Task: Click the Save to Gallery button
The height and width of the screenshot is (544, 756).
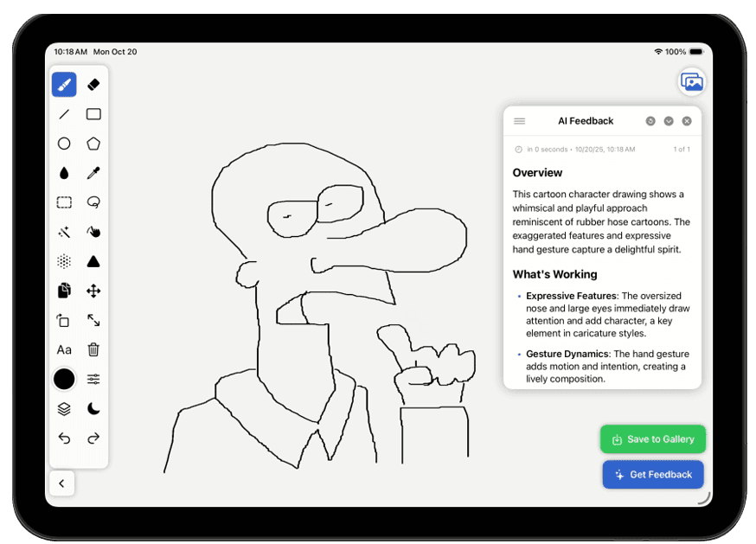Action: 653,439
